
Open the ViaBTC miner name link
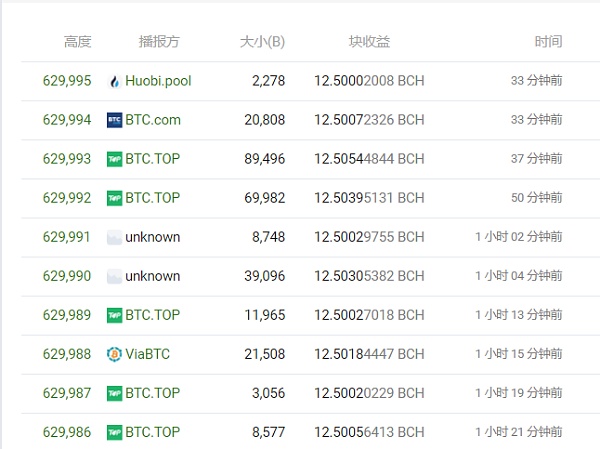tap(149, 354)
